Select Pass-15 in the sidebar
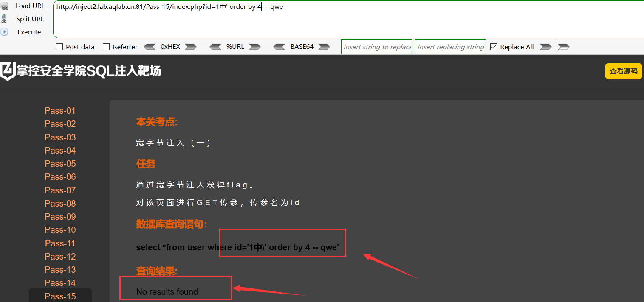Screen dimensions: 644x302 (60, 296)
